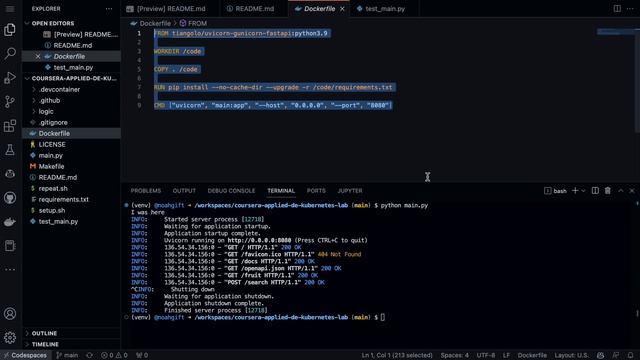This screenshot has height=360, width=640.
Task: Open setup.sh file
Action: (x=71, y=211)
